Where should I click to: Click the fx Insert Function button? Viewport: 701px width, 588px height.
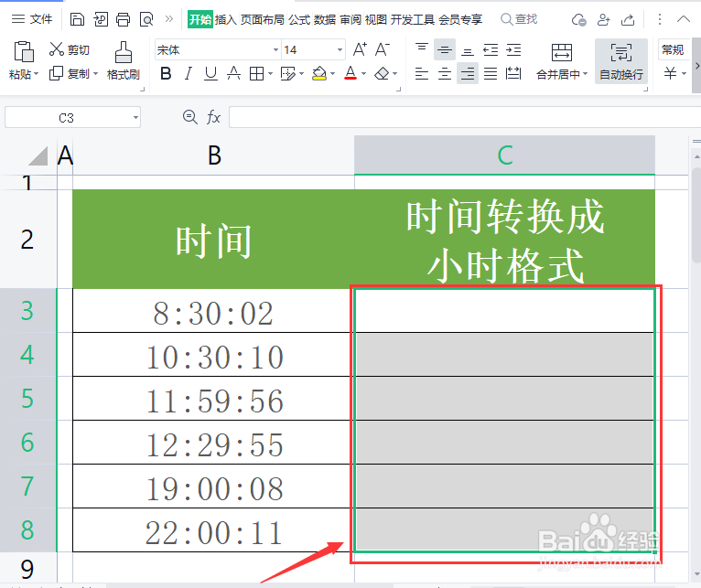click(213, 118)
